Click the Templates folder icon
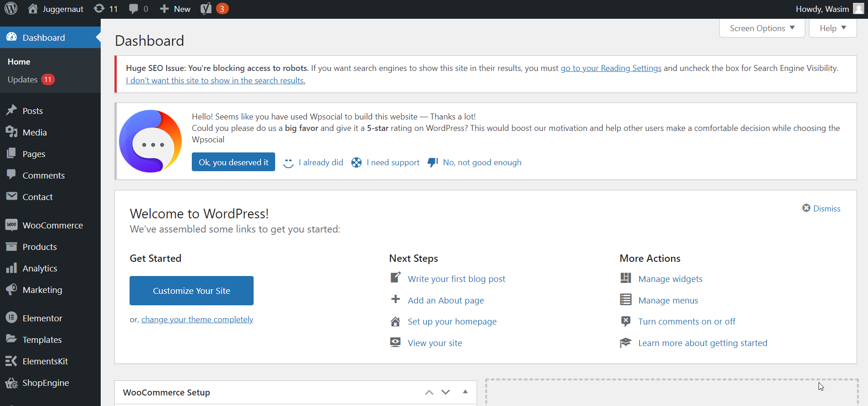Viewport: 868px width, 406px height. point(11,339)
